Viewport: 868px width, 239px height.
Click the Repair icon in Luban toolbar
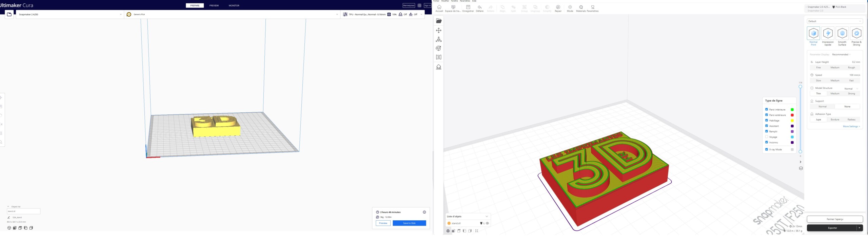tap(558, 7)
